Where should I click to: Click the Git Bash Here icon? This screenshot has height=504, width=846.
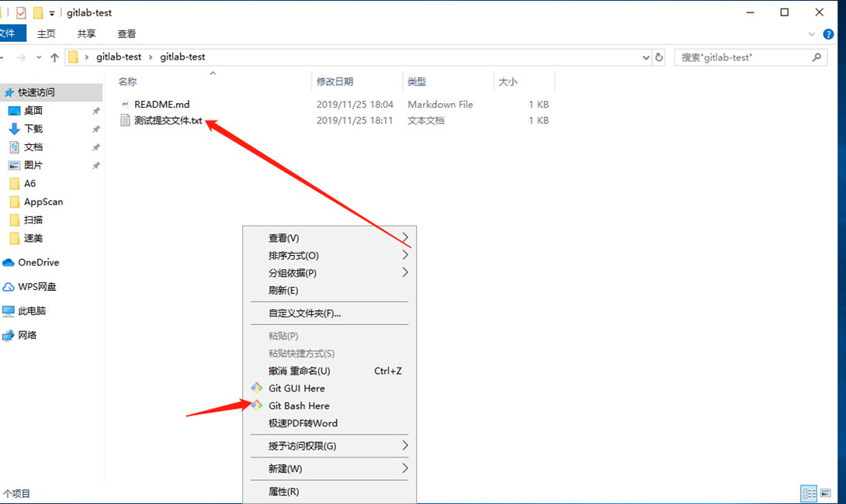pyautogui.click(x=256, y=406)
